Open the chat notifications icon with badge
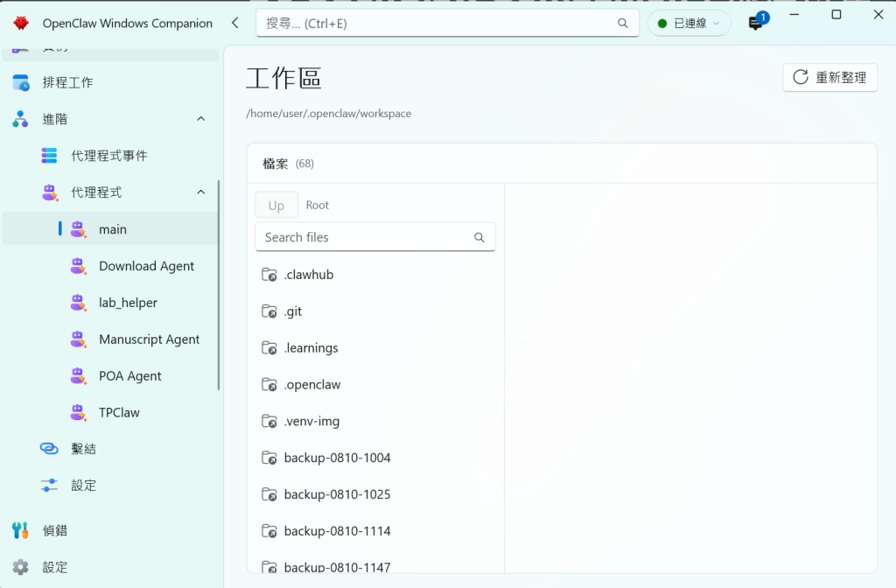Screen dimensions: 896x588 (756, 23)
